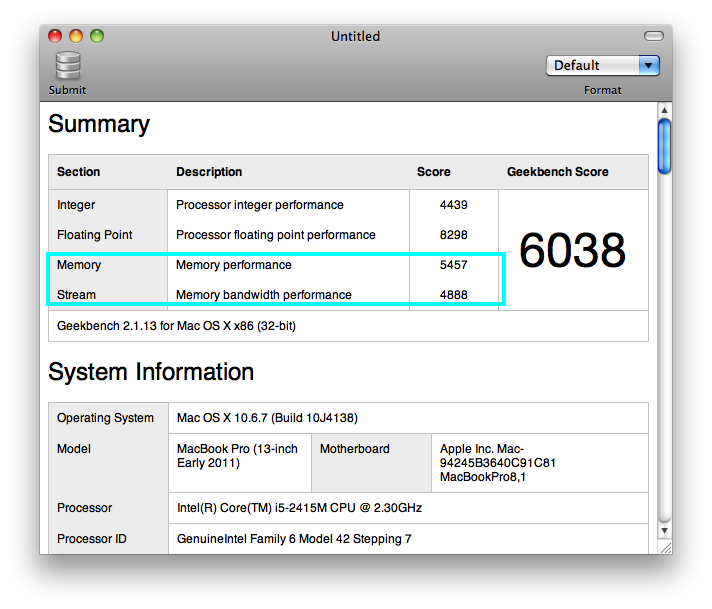Click the blue scrollbar thumb
The image size is (712, 609).
point(664,146)
